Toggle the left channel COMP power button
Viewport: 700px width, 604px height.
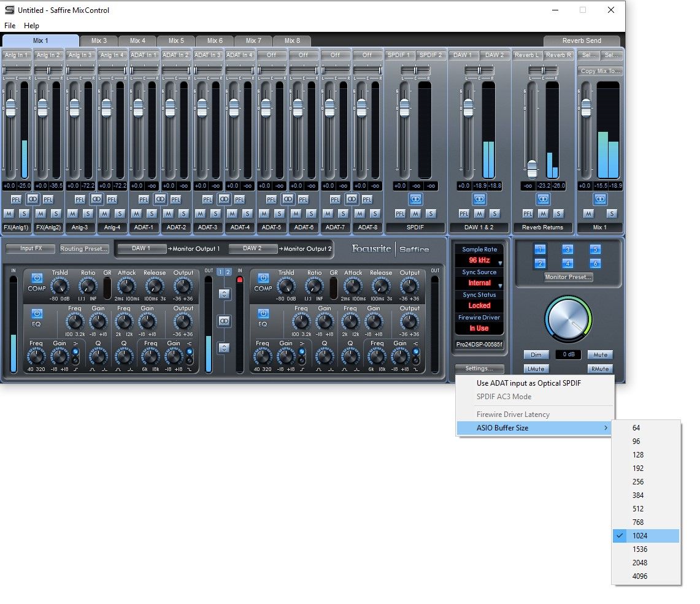(x=36, y=278)
